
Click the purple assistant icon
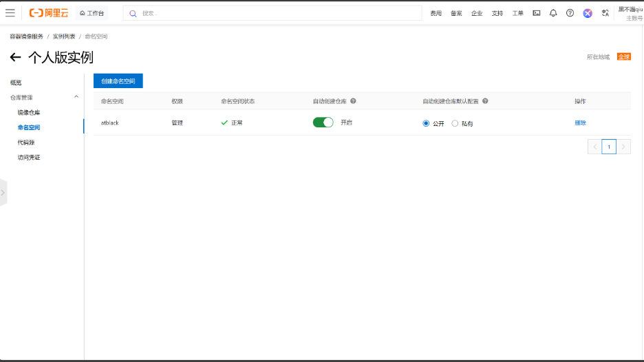(x=588, y=13)
